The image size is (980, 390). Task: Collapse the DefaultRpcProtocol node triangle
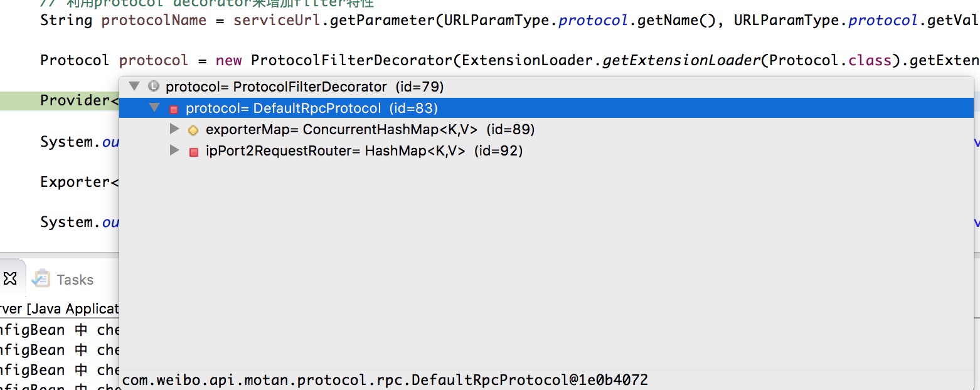pyautogui.click(x=154, y=108)
